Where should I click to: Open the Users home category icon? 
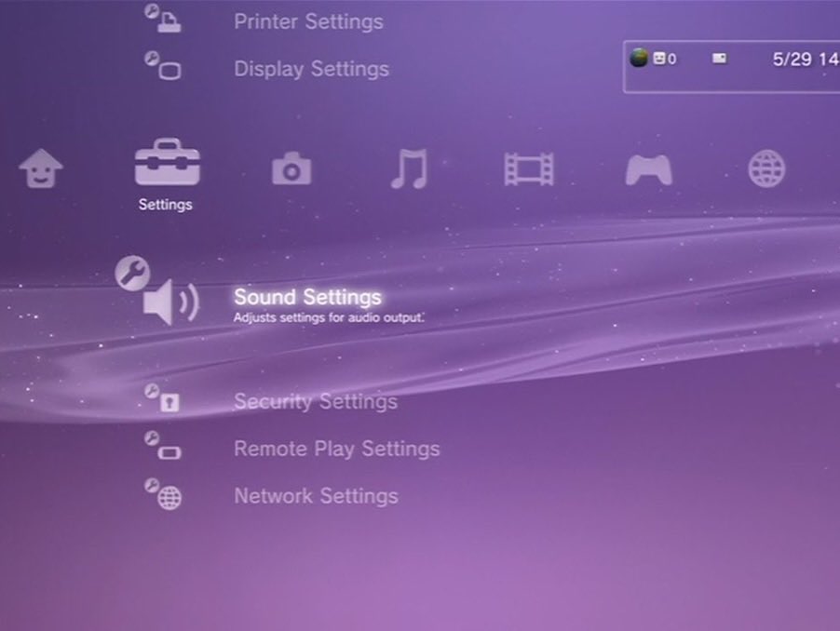click(x=41, y=168)
